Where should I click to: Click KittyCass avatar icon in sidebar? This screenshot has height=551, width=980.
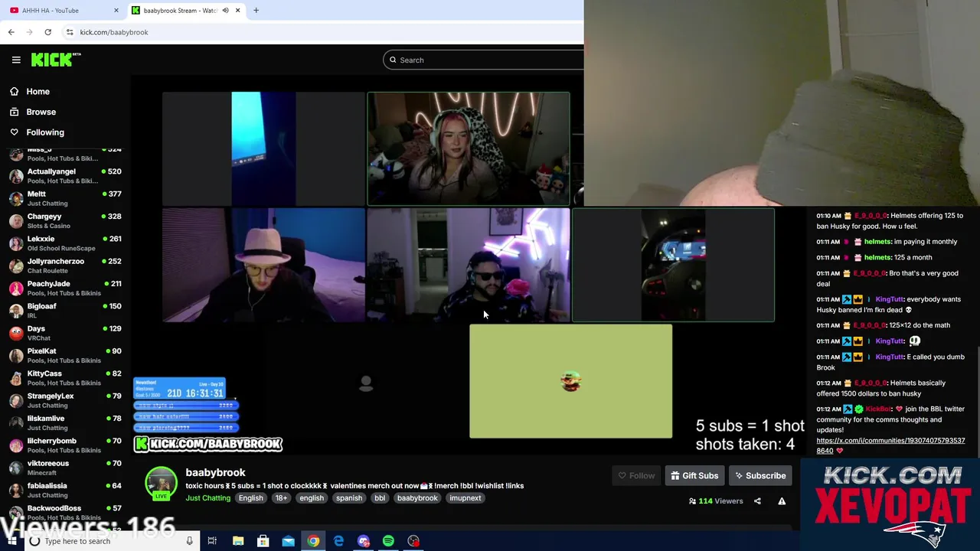[x=16, y=377]
